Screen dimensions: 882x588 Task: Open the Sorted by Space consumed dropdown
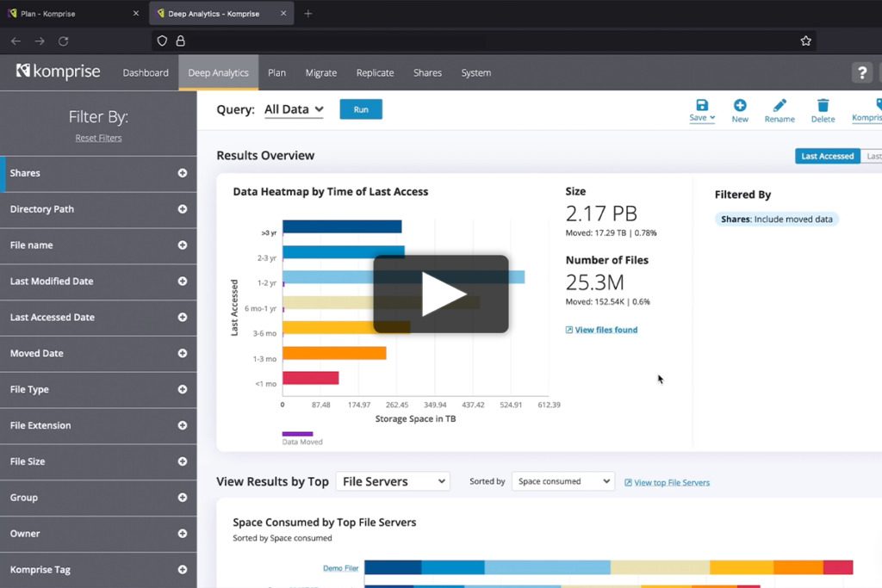(x=562, y=481)
